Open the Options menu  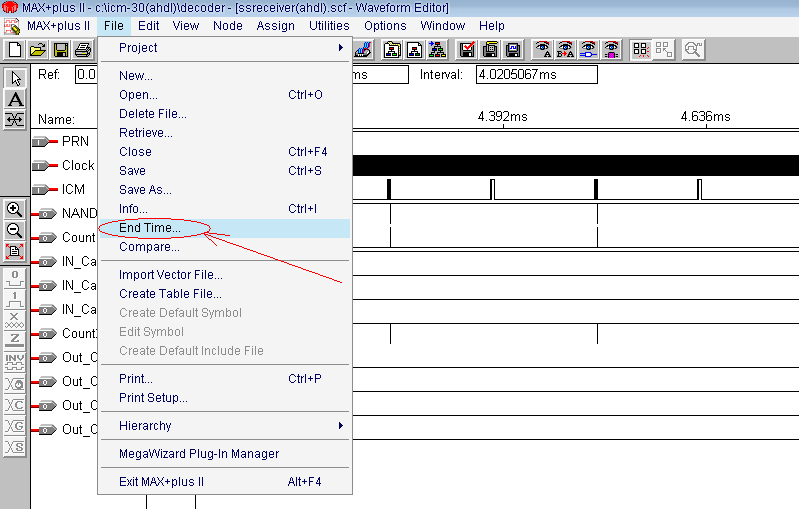tap(385, 25)
